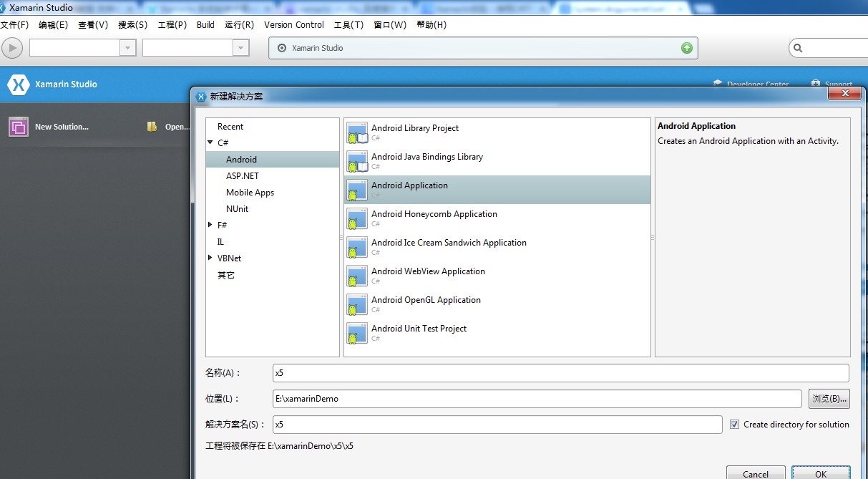Click the Android Library Project icon
This screenshot has width=868, height=479.
click(x=357, y=132)
